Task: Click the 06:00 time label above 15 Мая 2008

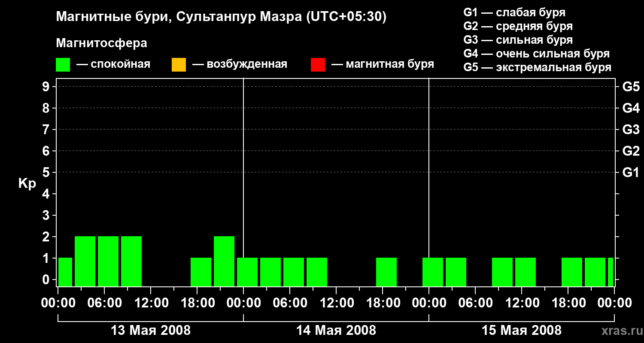Action: [x=475, y=303]
